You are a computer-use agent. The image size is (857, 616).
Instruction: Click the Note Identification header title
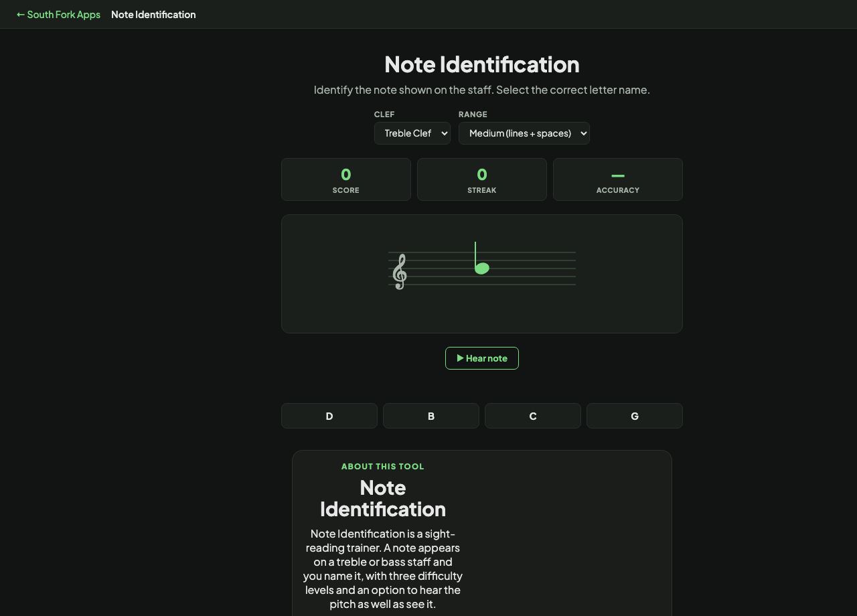pos(153,14)
